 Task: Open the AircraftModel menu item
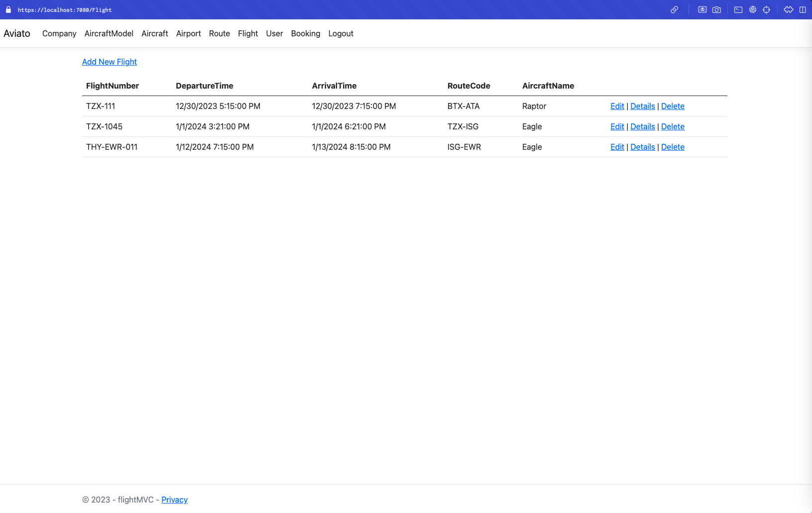pyautogui.click(x=109, y=33)
